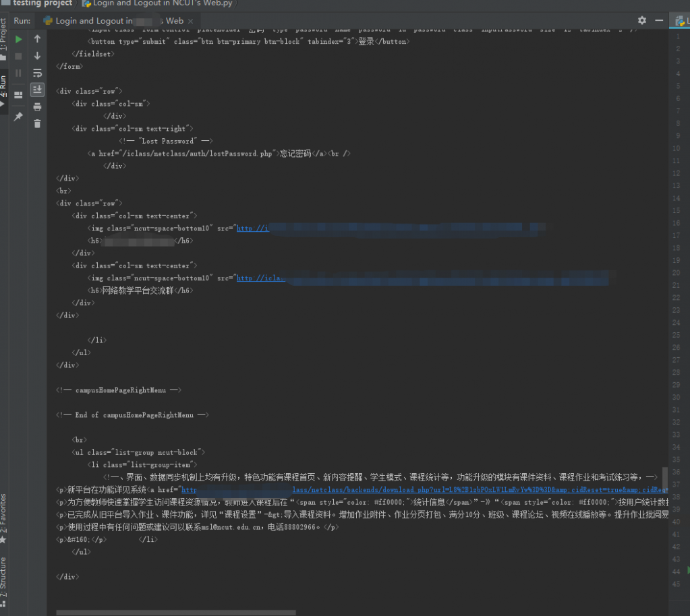Click the horizontal scrollbar at bottom
The image size is (690, 616).
[x=175, y=613]
